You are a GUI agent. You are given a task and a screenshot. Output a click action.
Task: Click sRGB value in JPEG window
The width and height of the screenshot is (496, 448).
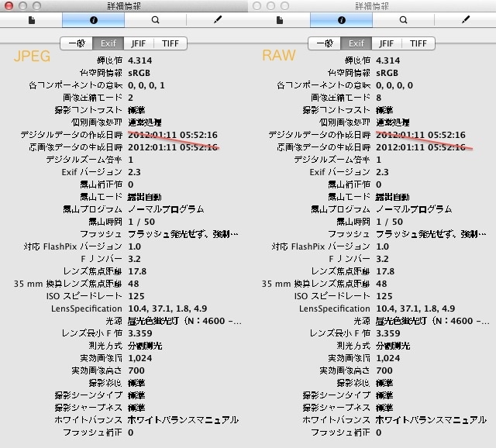pos(139,73)
